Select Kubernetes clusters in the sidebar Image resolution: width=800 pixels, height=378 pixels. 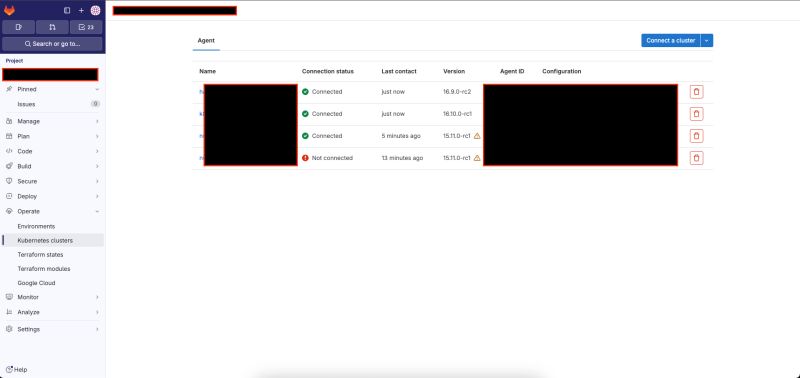pos(52,240)
